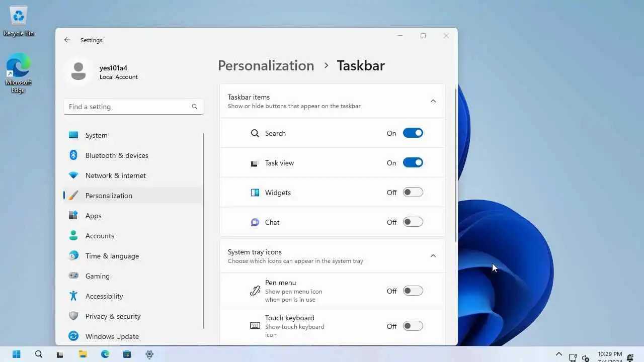Click the notification icon in system tray
The height and width of the screenshot is (362, 644).
[630, 357]
